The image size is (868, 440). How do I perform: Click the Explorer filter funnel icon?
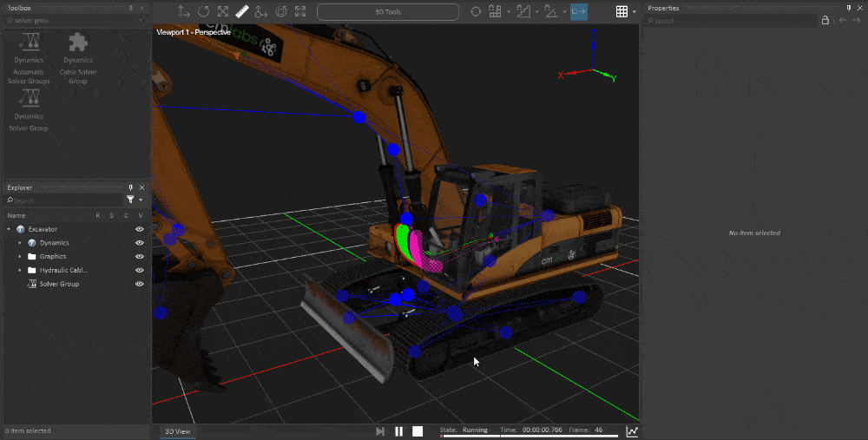(131, 200)
